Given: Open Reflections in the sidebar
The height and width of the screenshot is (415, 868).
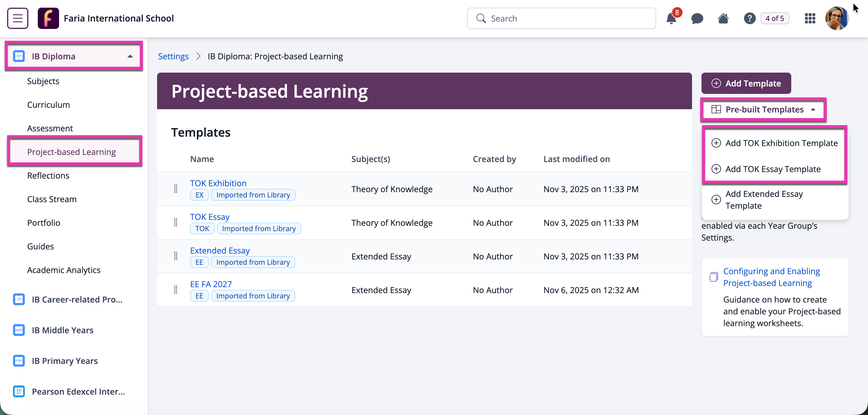Looking at the screenshot, I should [48, 176].
